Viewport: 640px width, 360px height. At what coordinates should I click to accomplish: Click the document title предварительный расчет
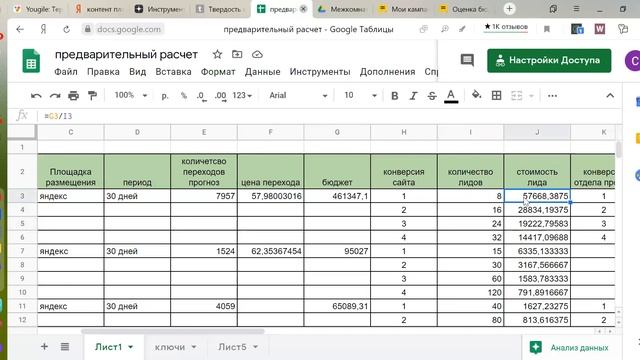coord(126,54)
